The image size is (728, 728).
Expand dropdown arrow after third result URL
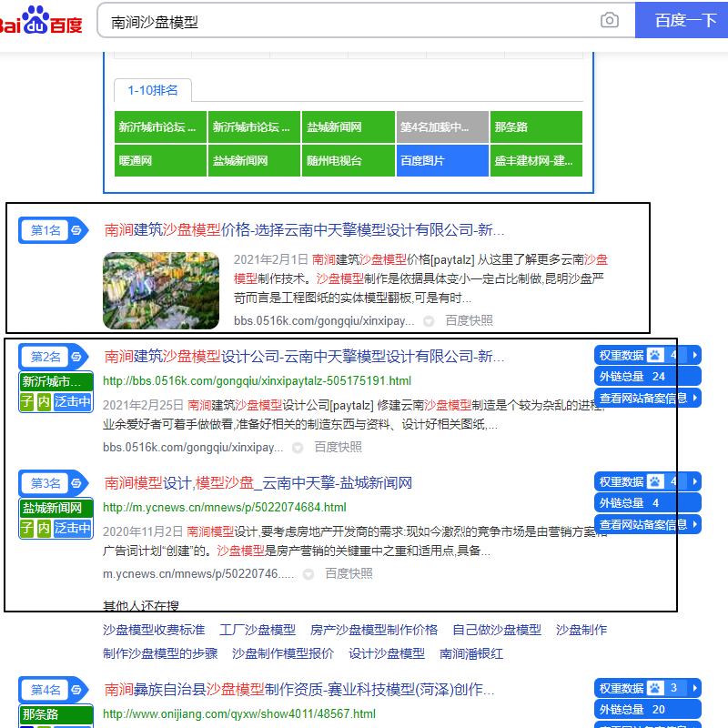pos(308,574)
